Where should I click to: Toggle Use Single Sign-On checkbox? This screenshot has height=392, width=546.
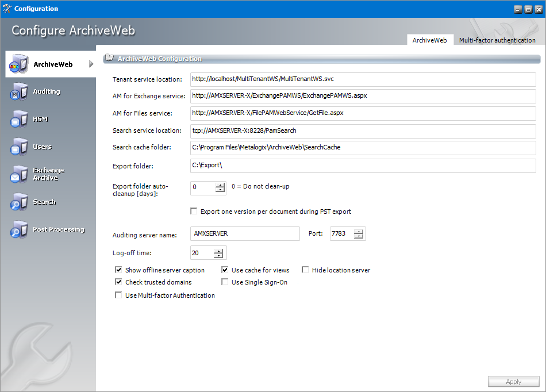click(x=225, y=282)
